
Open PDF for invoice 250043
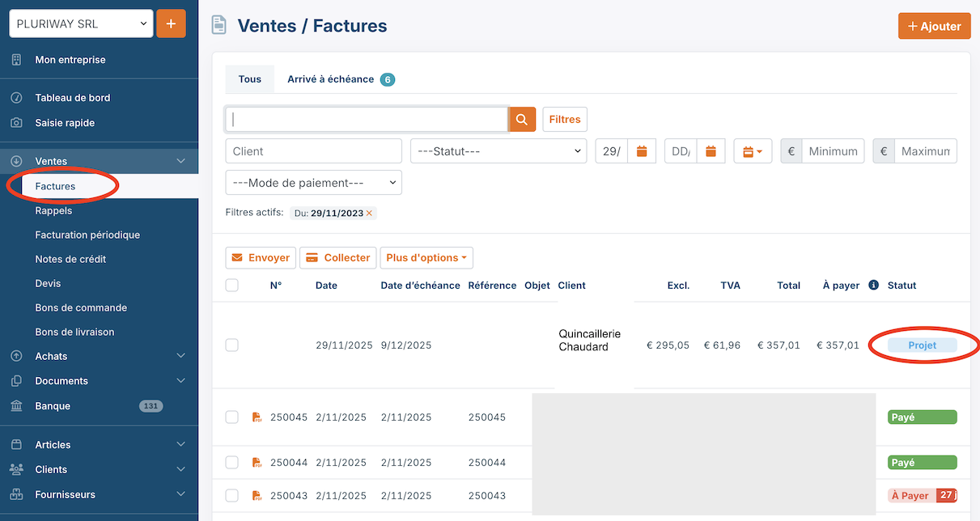(x=257, y=496)
